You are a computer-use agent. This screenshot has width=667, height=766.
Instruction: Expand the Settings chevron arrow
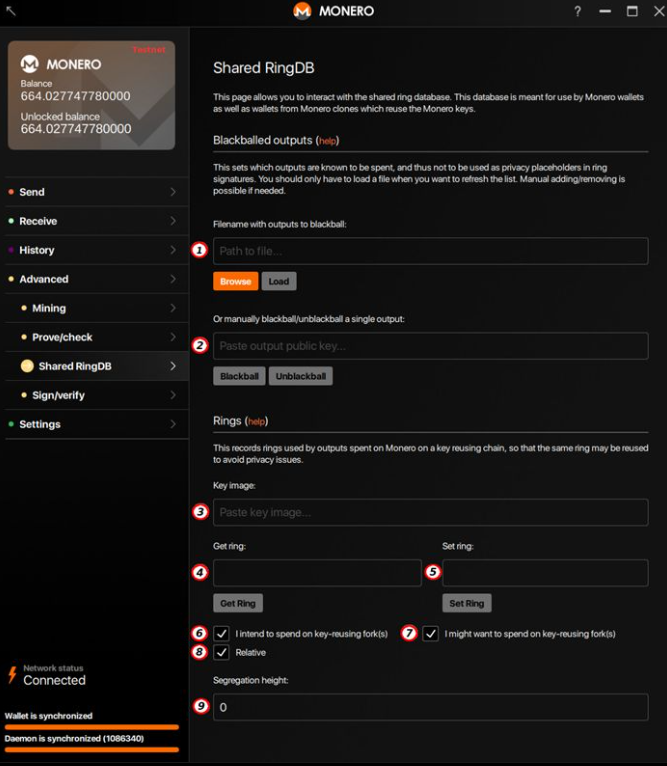point(173,424)
